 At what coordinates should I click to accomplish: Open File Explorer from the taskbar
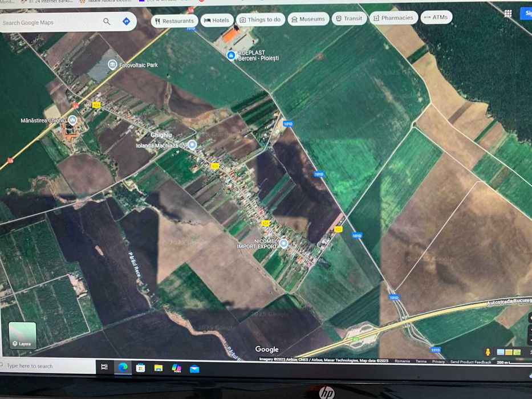point(159,368)
